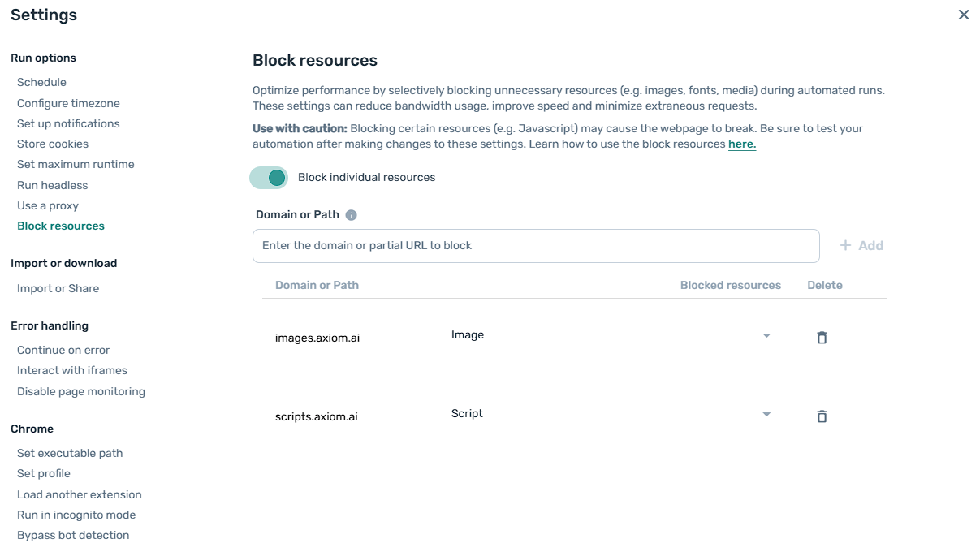Select Run in incognito mode
This screenshot has height=556, width=980.
pos(76,515)
